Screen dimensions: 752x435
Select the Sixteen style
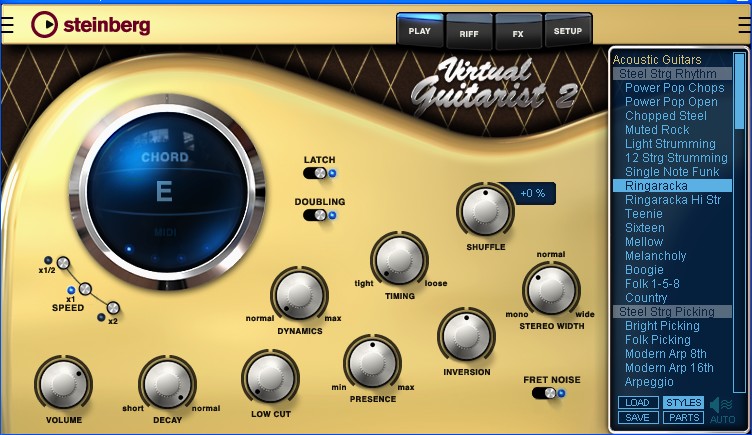pos(645,227)
